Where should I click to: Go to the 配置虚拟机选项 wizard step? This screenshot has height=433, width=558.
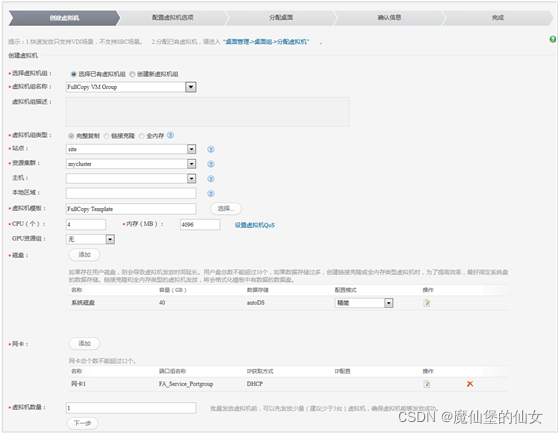(x=173, y=17)
